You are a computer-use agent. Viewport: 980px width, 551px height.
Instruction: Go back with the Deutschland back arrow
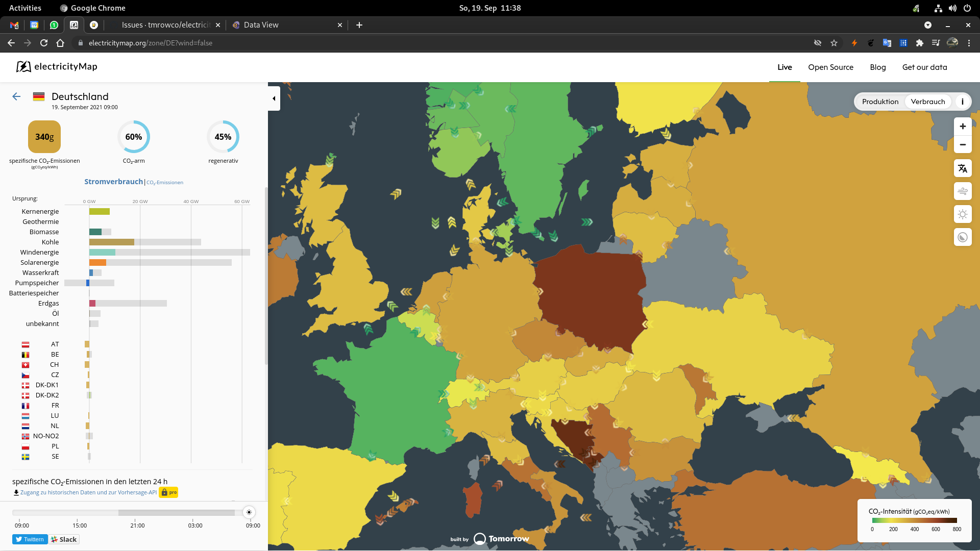(x=16, y=96)
